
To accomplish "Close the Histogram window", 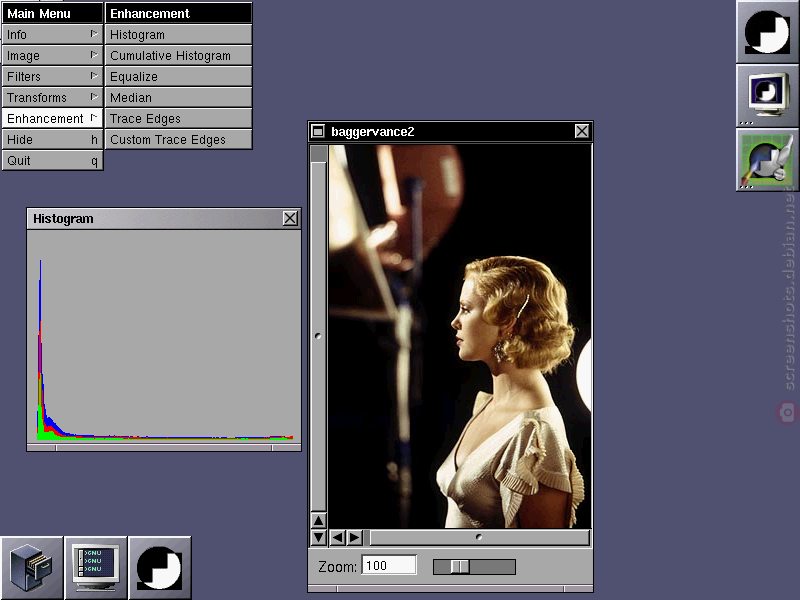I will click(x=290, y=218).
